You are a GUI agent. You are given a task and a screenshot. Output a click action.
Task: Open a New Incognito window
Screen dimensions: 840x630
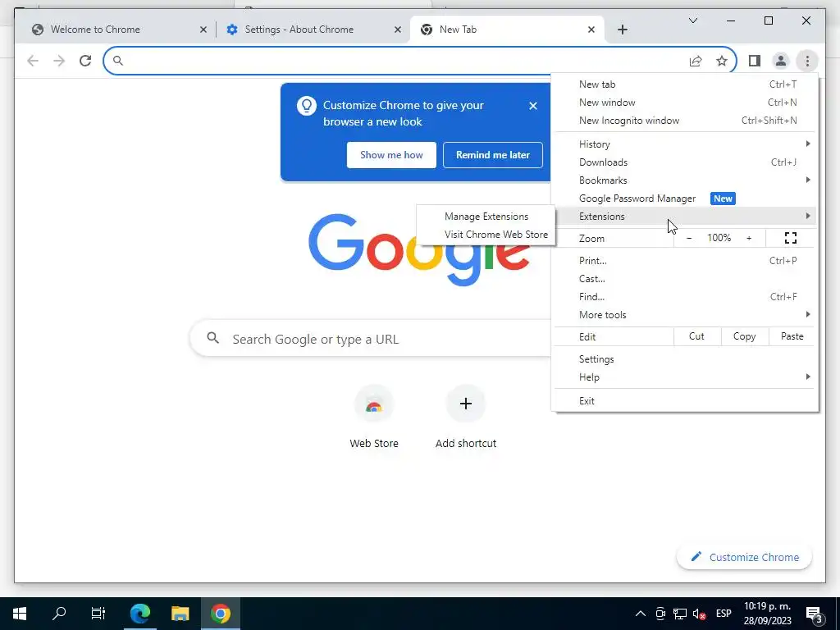coord(685,121)
